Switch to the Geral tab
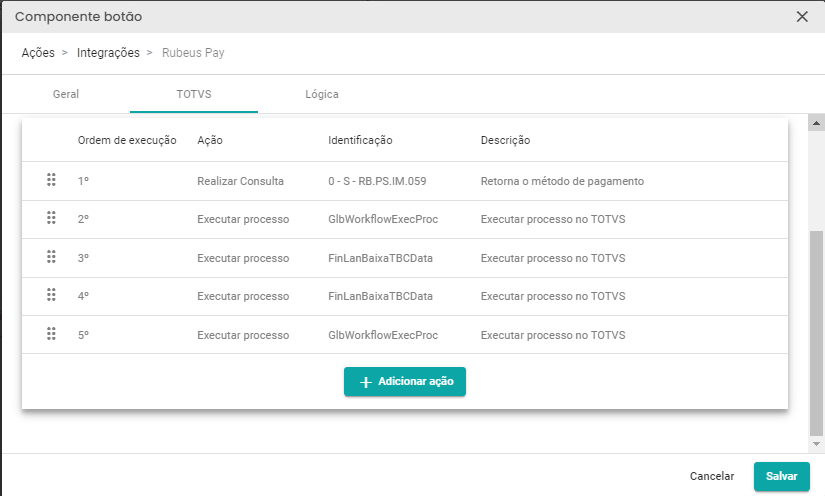Image resolution: width=825 pixels, height=496 pixels. point(66,94)
